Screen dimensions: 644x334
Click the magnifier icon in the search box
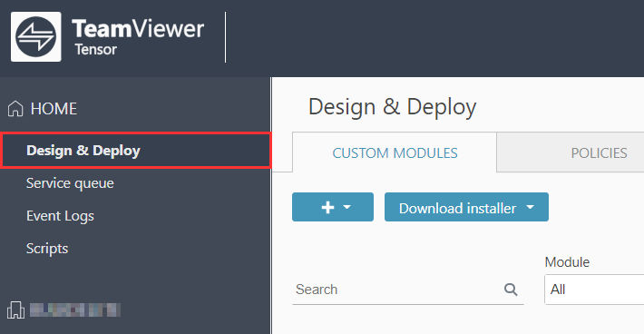(511, 290)
